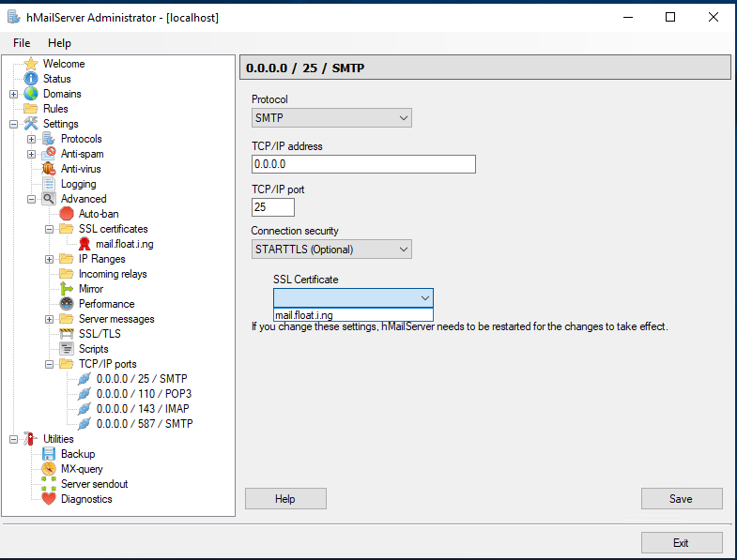Click the Logging document icon

(x=49, y=184)
